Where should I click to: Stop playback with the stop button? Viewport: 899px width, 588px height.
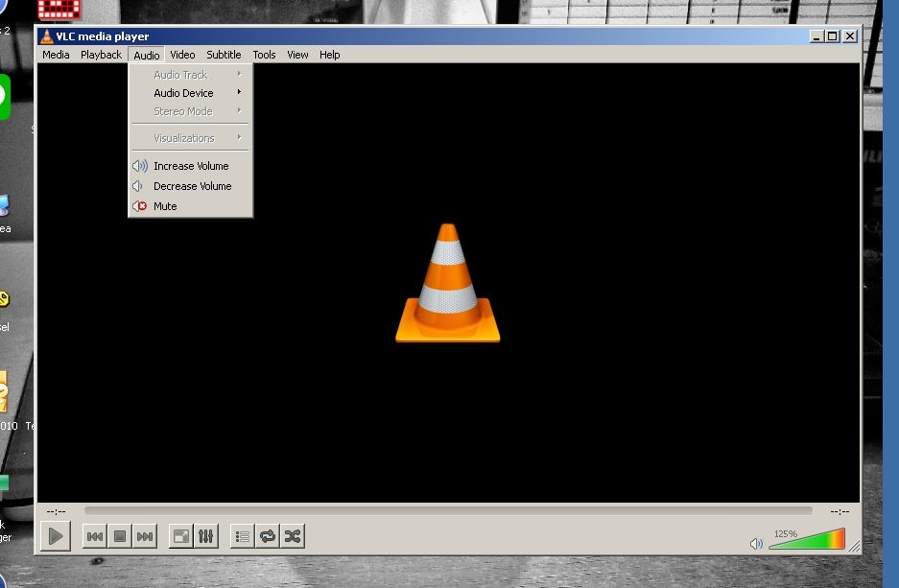(x=120, y=536)
